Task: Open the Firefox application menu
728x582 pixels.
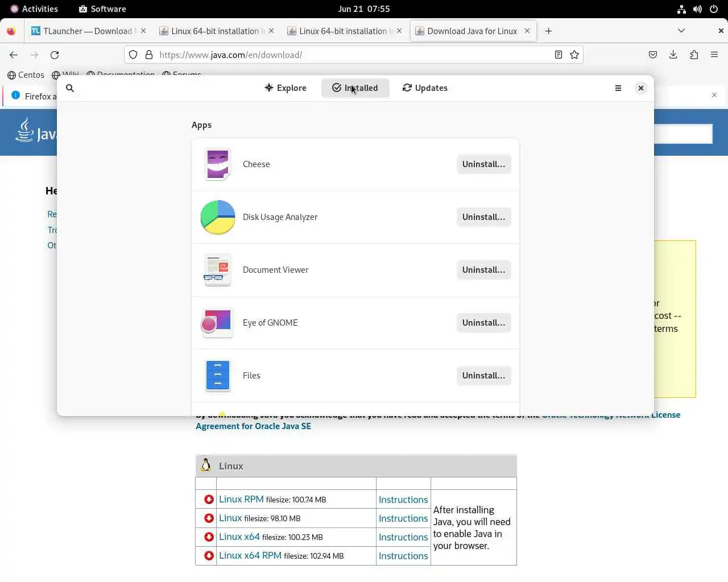Action: point(714,55)
